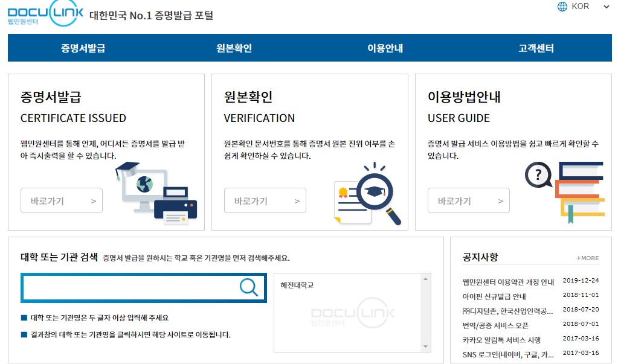This screenshot has height=364, width=618.
Task: Open the 증명서발급 menu
Action: click(x=83, y=48)
